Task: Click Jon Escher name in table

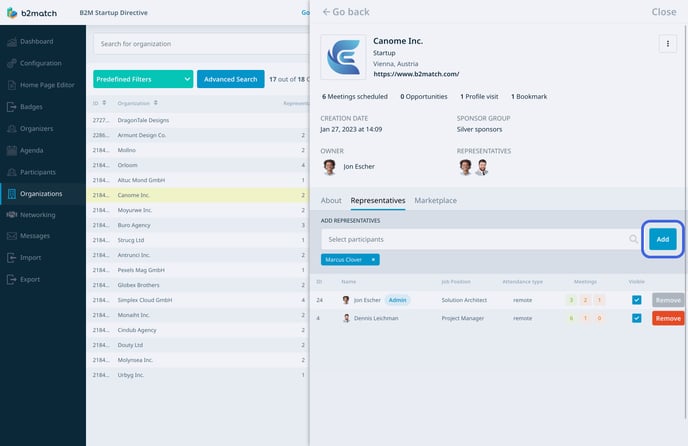Action: (367, 300)
